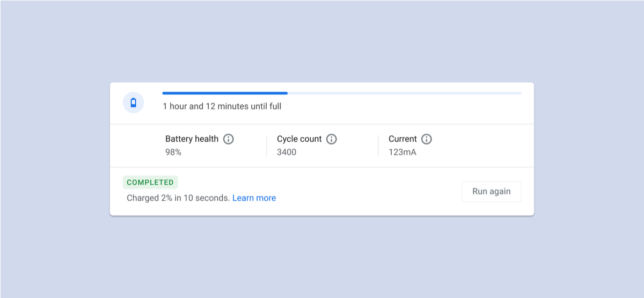The width and height of the screenshot is (644, 298).
Task: Click the Cycle count label
Action: click(x=299, y=139)
